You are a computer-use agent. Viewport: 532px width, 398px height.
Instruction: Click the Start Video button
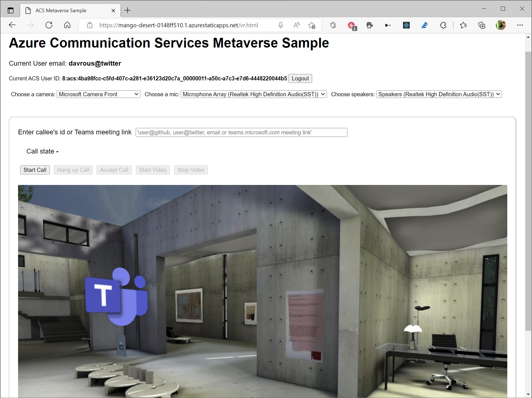(153, 170)
